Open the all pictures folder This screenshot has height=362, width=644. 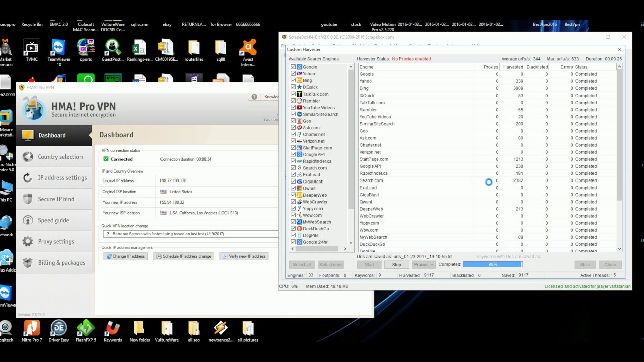248,331
